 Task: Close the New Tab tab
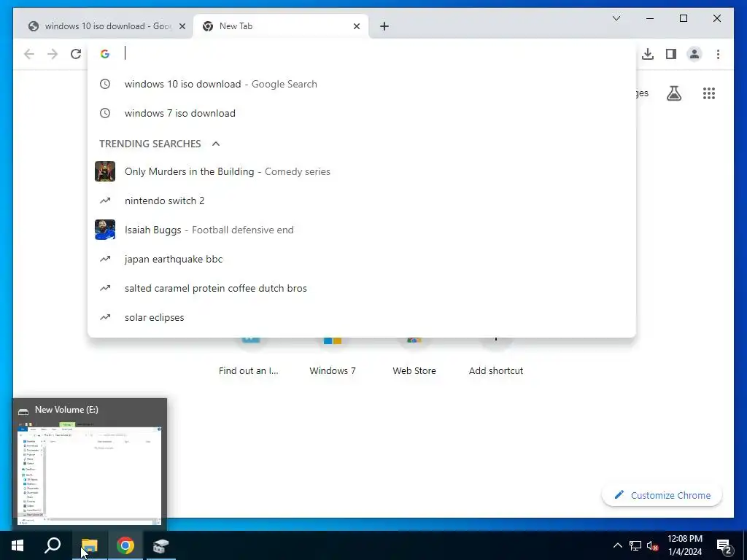pos(356,26)
